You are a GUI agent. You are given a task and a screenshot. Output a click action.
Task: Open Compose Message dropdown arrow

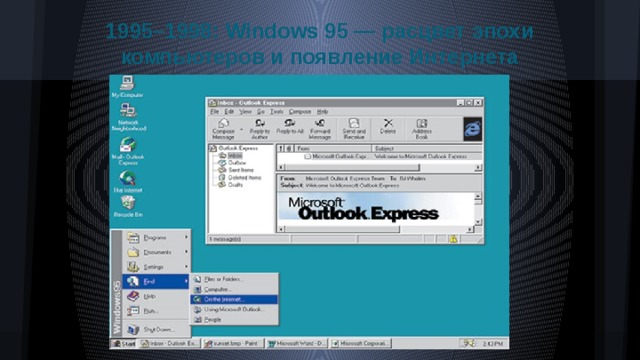pyautogui.click(x=241, y=129)
